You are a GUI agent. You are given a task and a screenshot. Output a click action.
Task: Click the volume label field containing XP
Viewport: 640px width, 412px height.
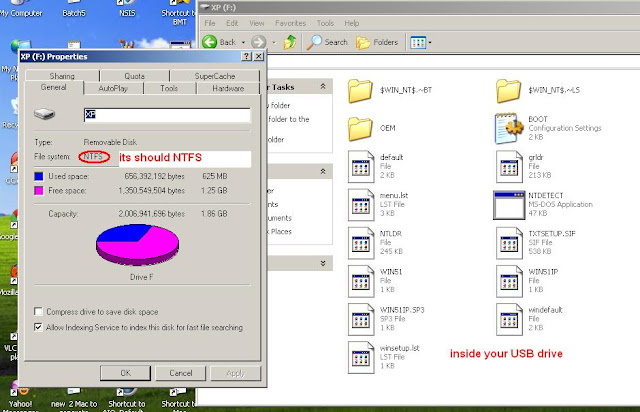click(167, 115)
